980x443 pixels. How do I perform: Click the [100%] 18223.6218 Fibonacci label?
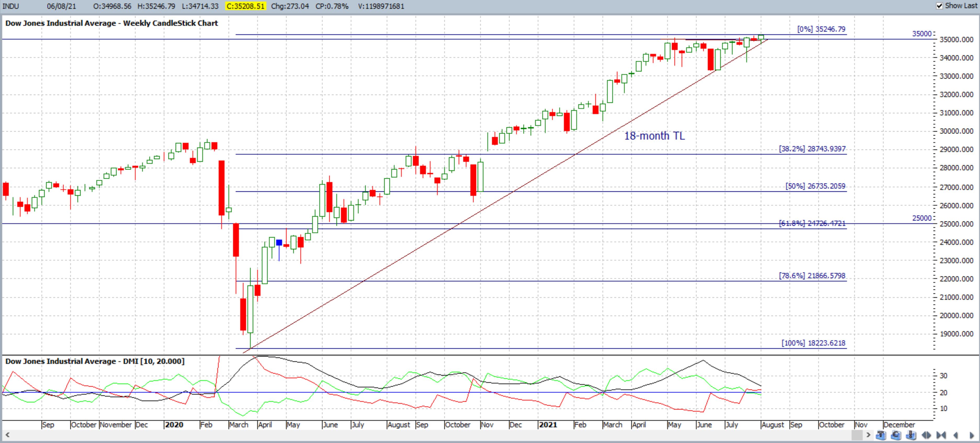pos(813,343)
